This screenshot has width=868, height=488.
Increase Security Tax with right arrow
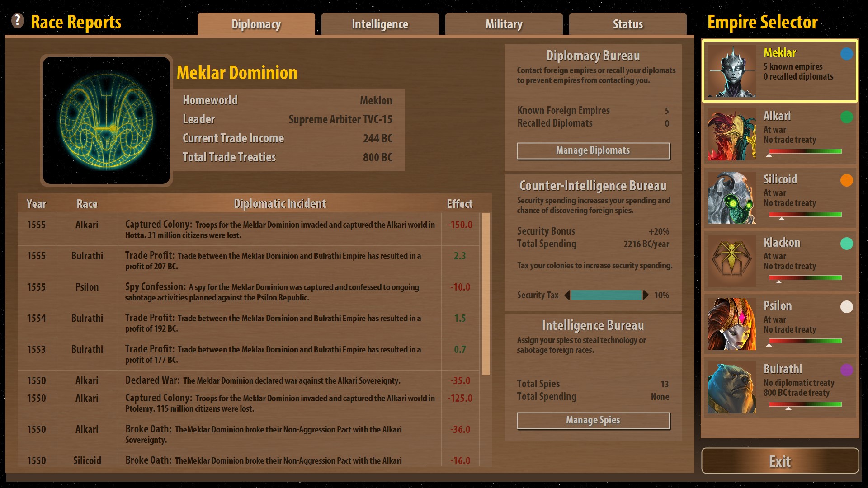646,295
